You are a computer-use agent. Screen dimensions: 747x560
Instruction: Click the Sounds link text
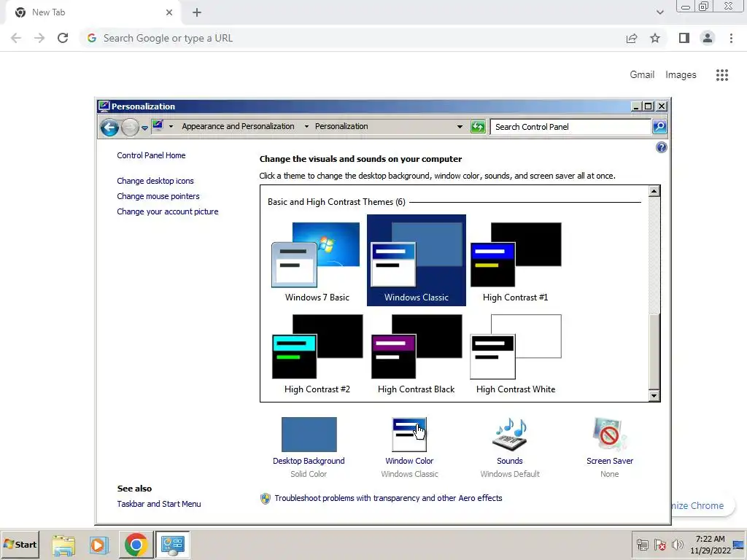coord(510,461)
